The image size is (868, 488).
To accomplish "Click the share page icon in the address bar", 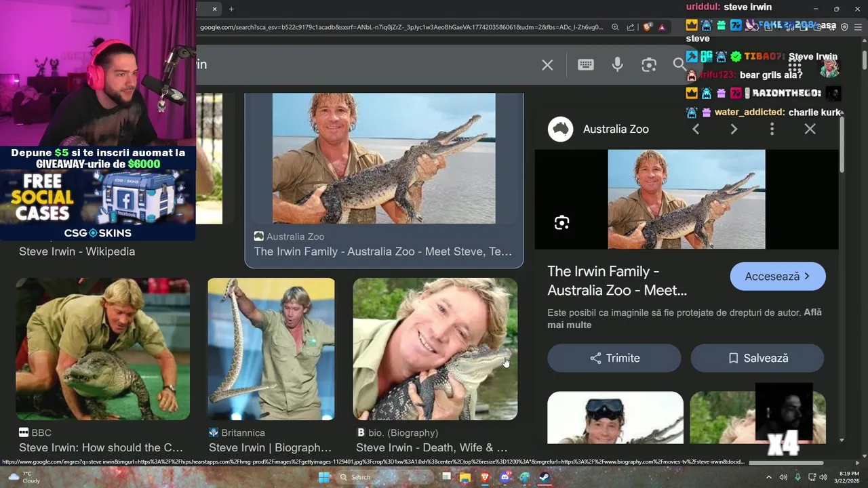I will pyautogui.click(x=631, y=27).
